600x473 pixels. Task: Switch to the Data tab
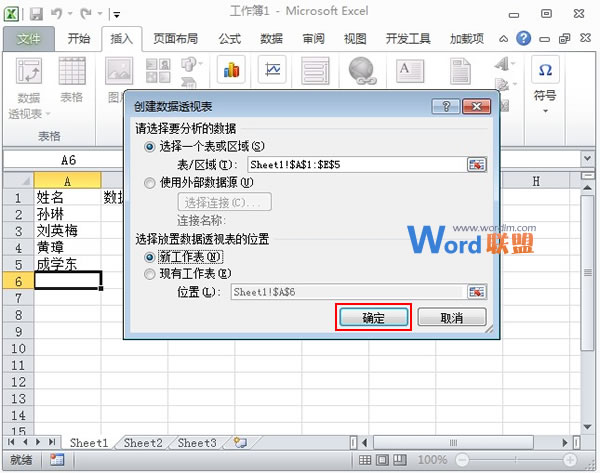click(x=271, y=39)
